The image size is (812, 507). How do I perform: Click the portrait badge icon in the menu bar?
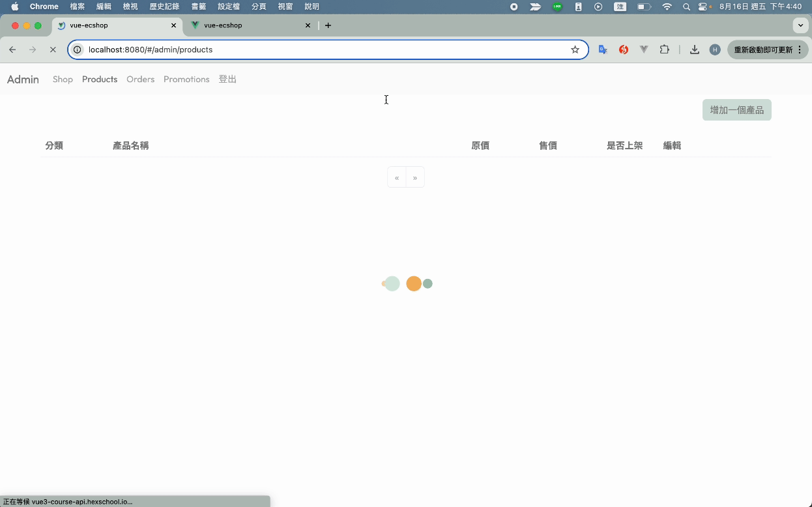pyautogui.click(x=578, y=7)
